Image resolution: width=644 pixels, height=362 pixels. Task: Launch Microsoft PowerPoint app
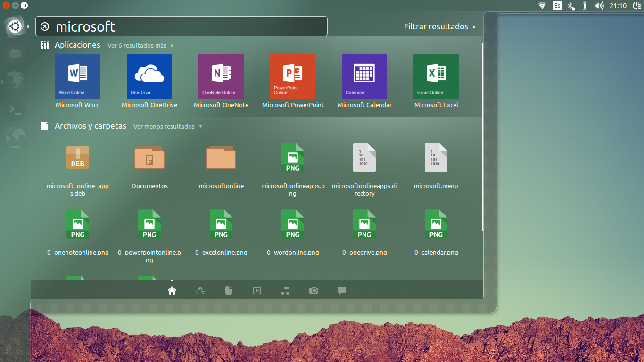click(x=293, y=76)
